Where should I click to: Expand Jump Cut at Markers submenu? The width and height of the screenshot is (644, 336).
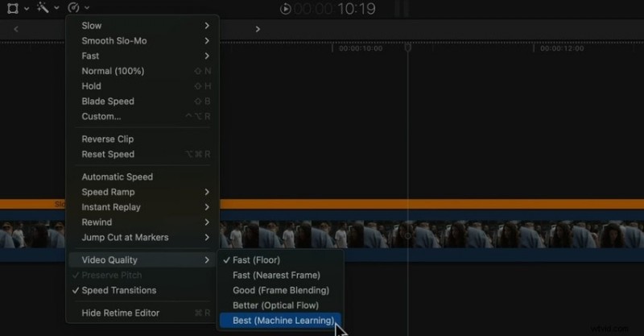point(142,238)
